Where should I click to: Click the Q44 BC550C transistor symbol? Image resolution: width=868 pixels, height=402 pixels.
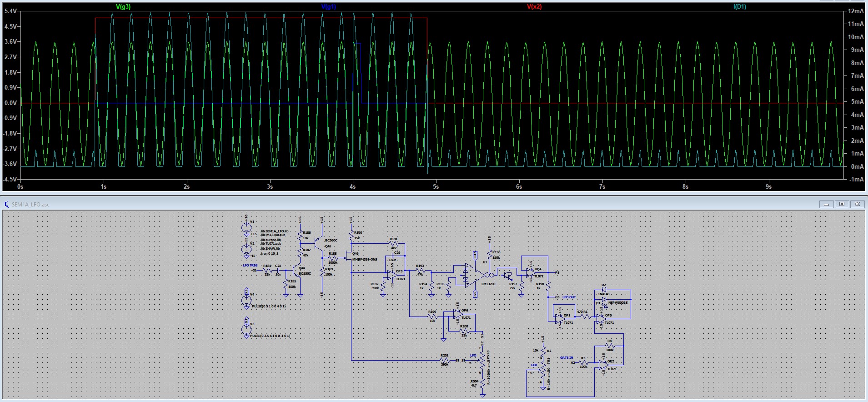coord(296,272)
